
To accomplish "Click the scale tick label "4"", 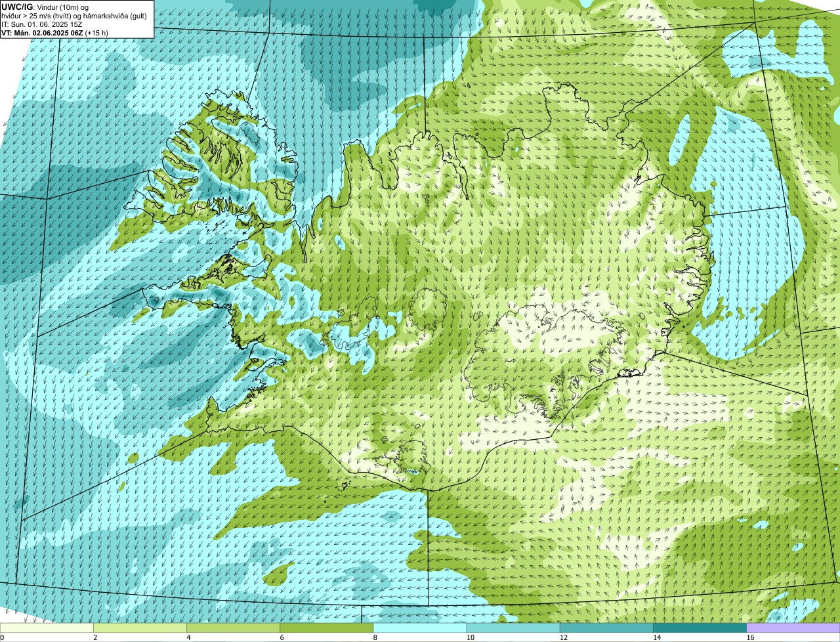I will coord(188,637).
